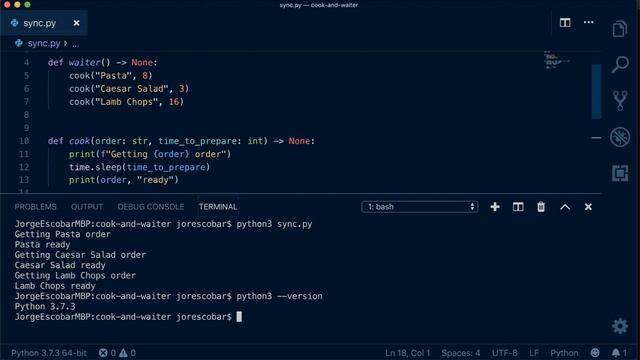Switch to the PROBLEMS panel tab

pyautogui.click(x=36, y=207)
